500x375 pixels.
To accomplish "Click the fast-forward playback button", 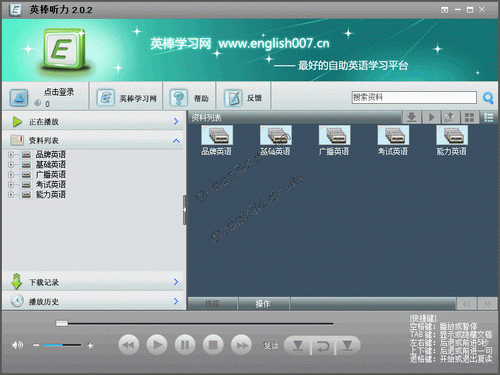I will point(242,345).
